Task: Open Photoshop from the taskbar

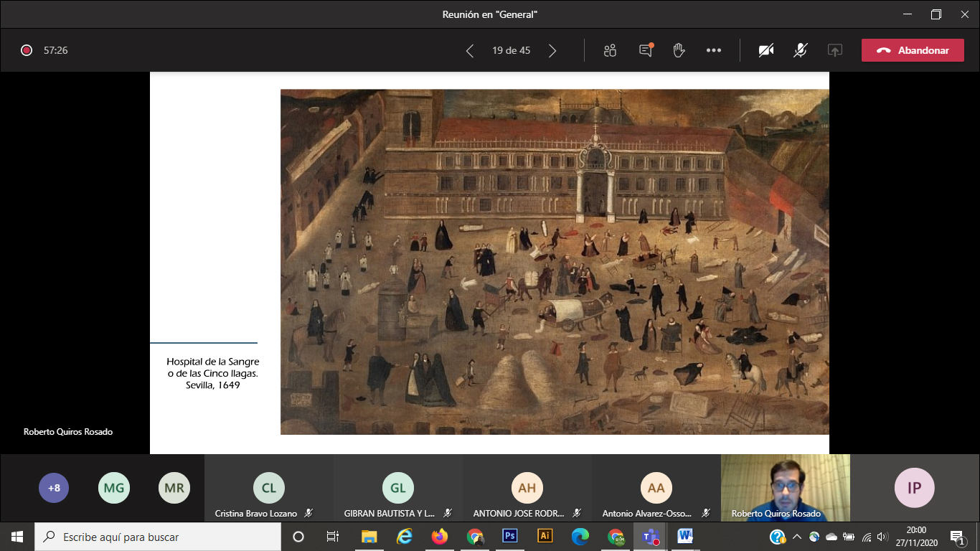Action: pos(510,537)
